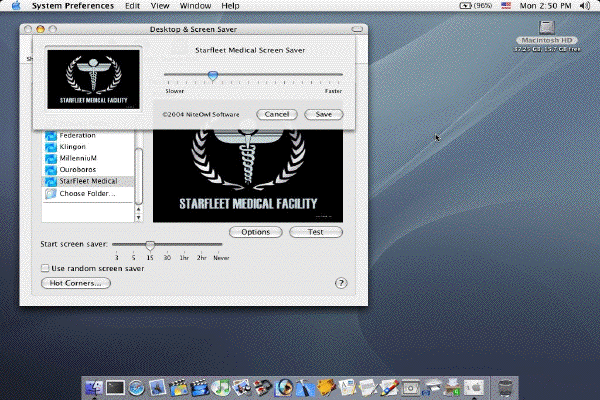Click the screen saver list scroll up arrow

click(139, 209)
